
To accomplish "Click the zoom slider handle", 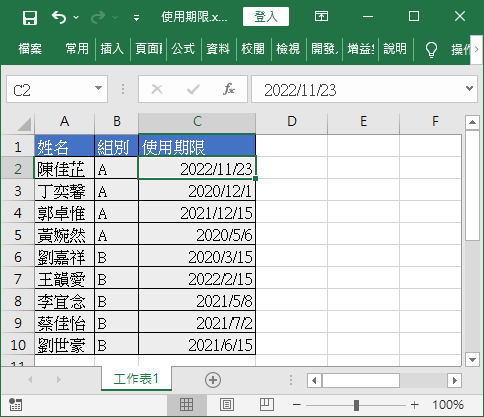I will click(356, 405).
